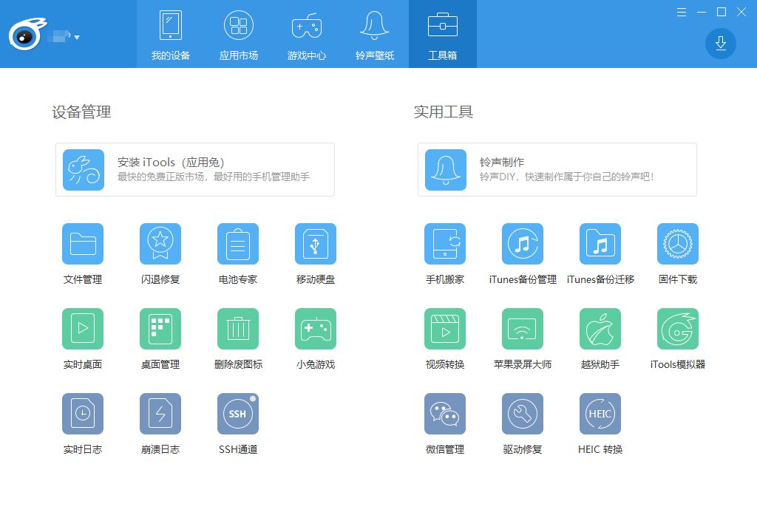This screenshot has width=757, height=532.
Task: Open the 微信管理 WeChat manager
Action: click(445, 415)
